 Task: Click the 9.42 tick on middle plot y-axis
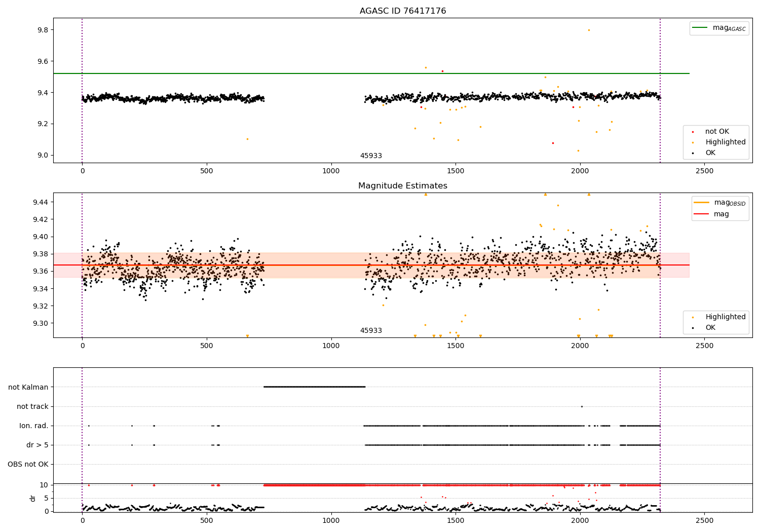coord(41,219)
